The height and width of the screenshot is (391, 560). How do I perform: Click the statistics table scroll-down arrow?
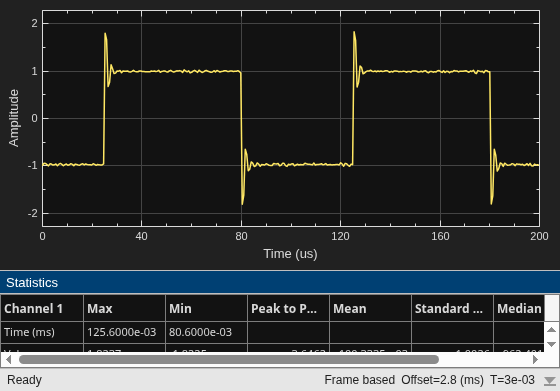551,344
